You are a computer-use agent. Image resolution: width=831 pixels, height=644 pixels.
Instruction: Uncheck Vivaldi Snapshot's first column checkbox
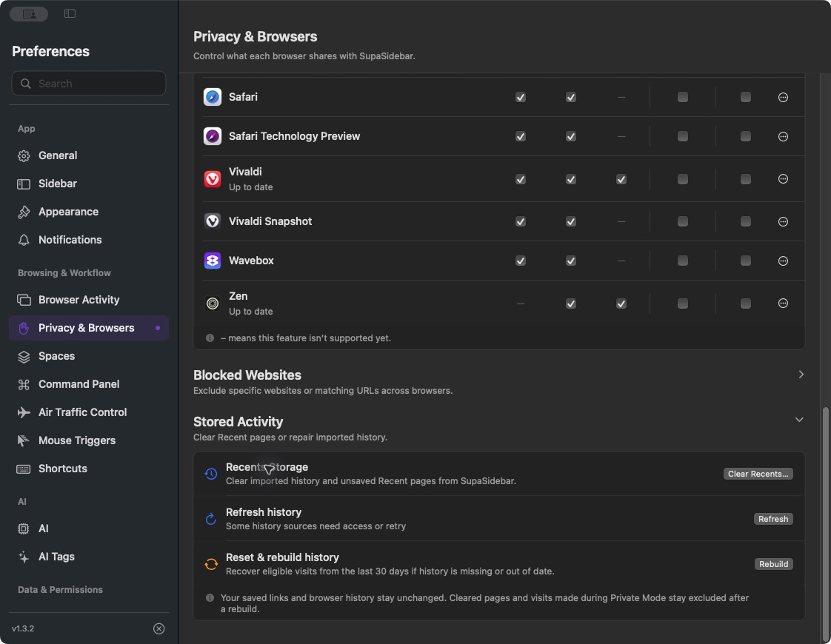coord(521,221)
